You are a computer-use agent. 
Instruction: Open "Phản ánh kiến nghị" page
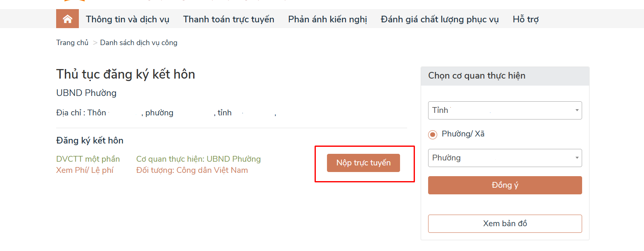[x=327, y=19]
